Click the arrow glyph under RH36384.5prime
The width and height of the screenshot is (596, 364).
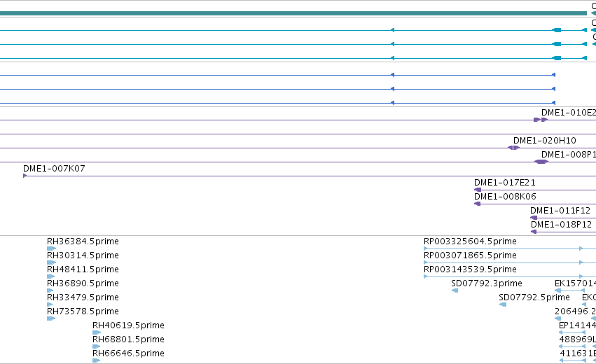coord(51,248)
